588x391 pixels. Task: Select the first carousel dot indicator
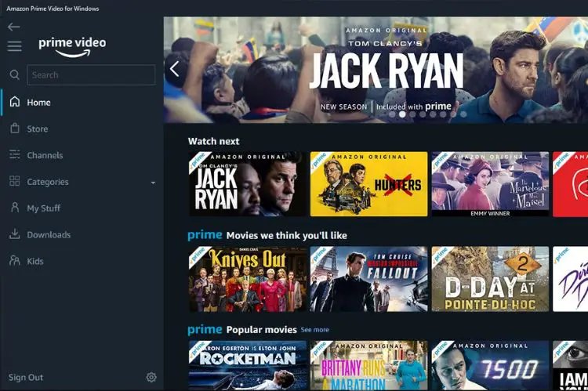(x=392, y=114)
